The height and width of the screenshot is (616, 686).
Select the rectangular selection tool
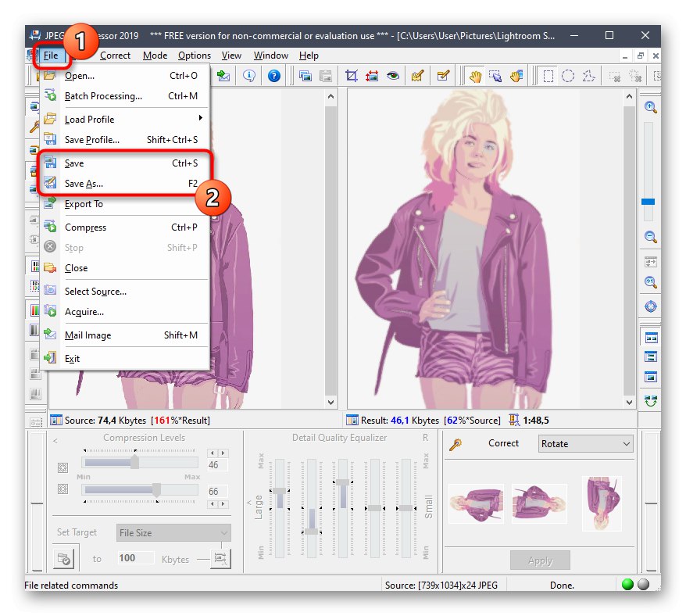(548, 76)
